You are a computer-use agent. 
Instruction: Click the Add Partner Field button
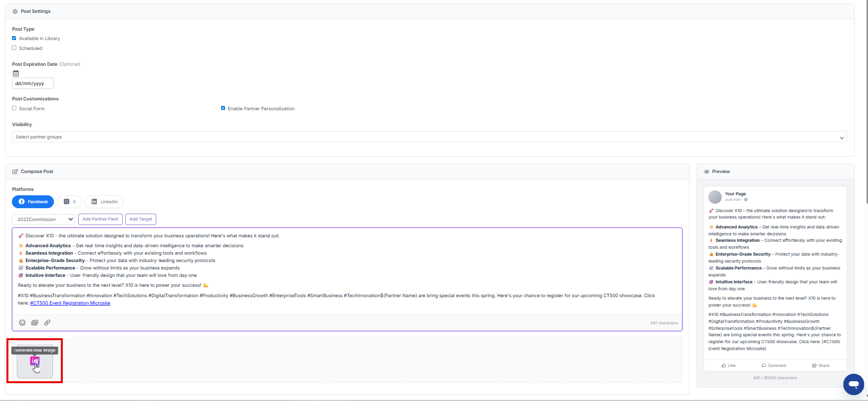[100, 219]
